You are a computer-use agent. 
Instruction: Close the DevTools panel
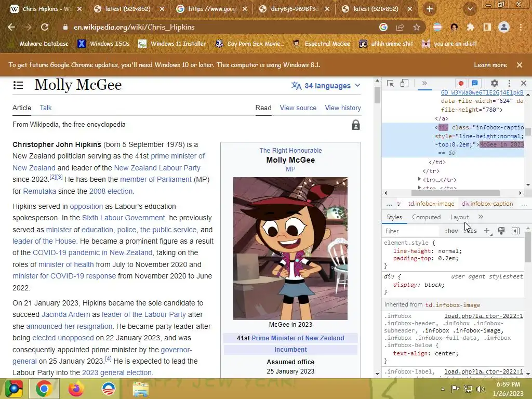pos(524,83)
